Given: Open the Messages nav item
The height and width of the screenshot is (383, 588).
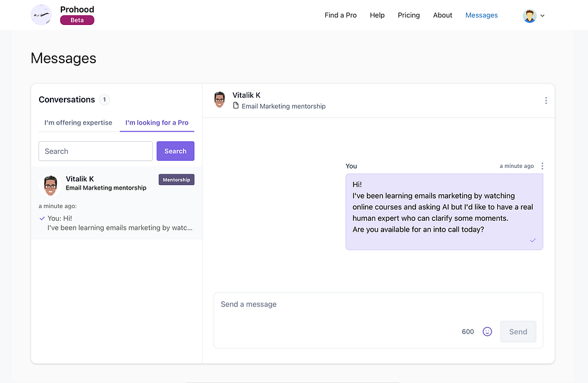Looking at the screenshot, I should (x=481, y=15).
